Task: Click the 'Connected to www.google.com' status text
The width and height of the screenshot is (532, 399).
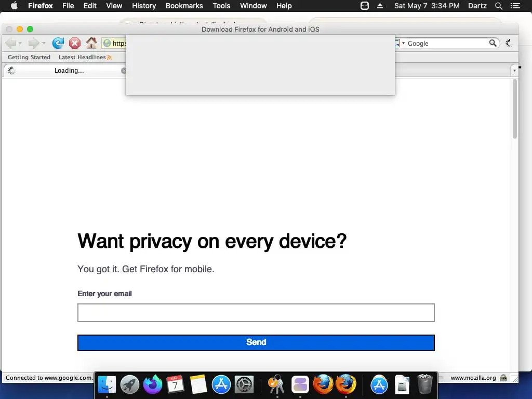Action: (x=49, y=378)
